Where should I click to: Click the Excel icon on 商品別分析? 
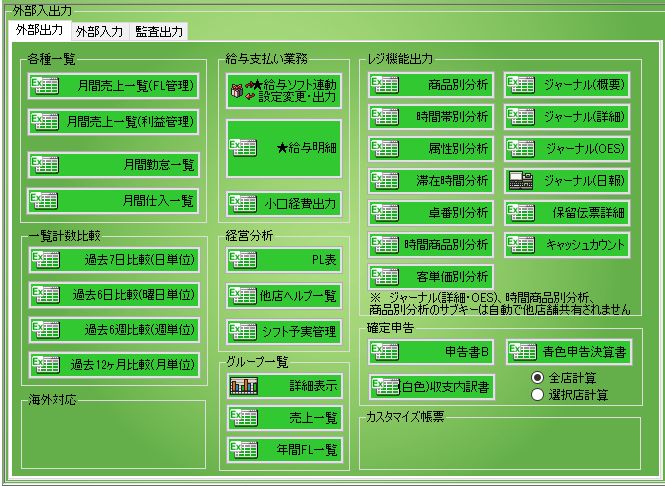[385, 85]
